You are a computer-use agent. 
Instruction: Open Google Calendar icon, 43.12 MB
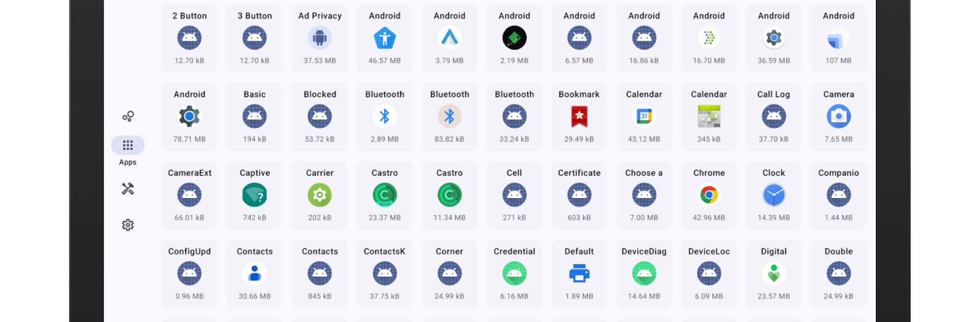[x=644, y=117]
